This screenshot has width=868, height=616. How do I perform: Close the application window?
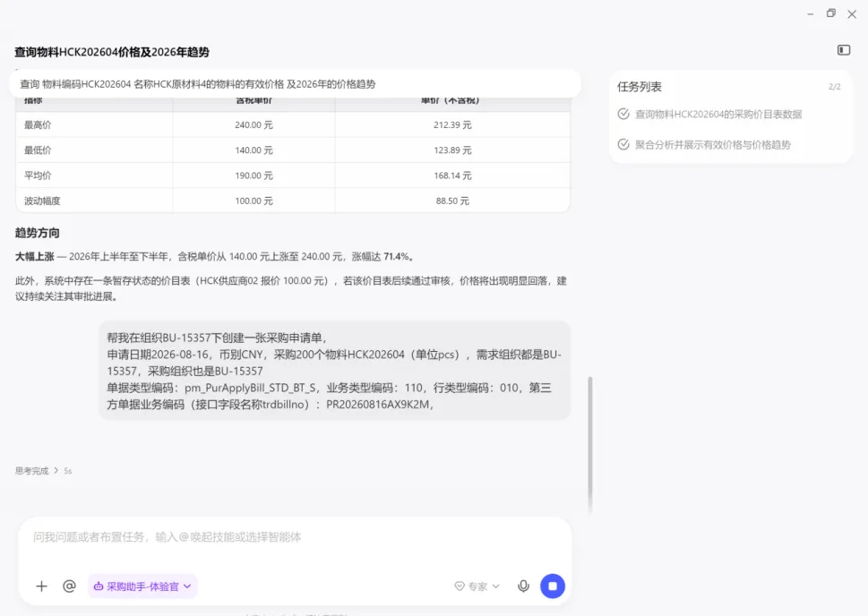[x=852, y=13]
